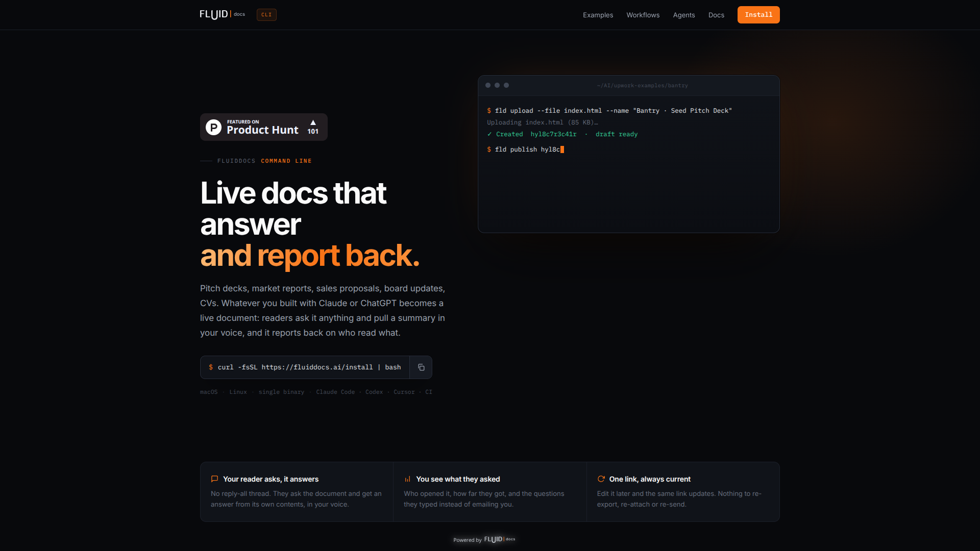Open the Powered by Fluid docs link

pos(484,540)
